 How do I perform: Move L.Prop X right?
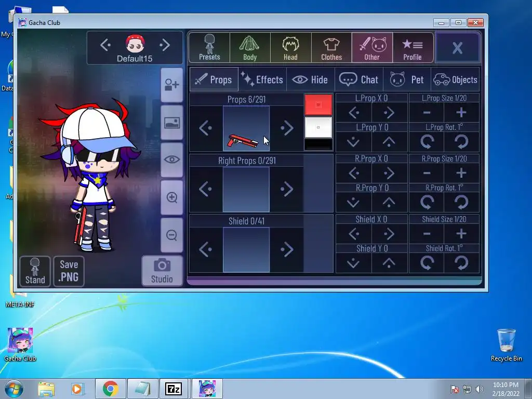pyautogui.click(x=389, y=112)
